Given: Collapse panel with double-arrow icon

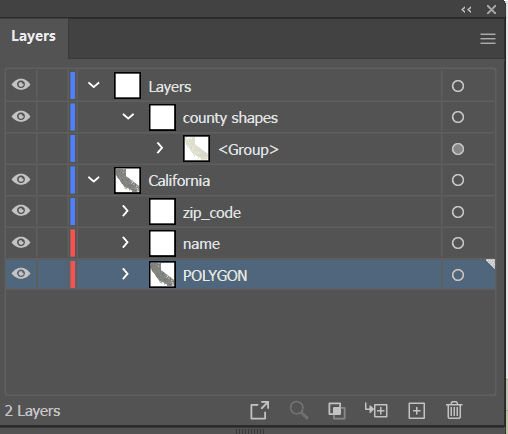Looking at the screenshot, I should point(466,10).
